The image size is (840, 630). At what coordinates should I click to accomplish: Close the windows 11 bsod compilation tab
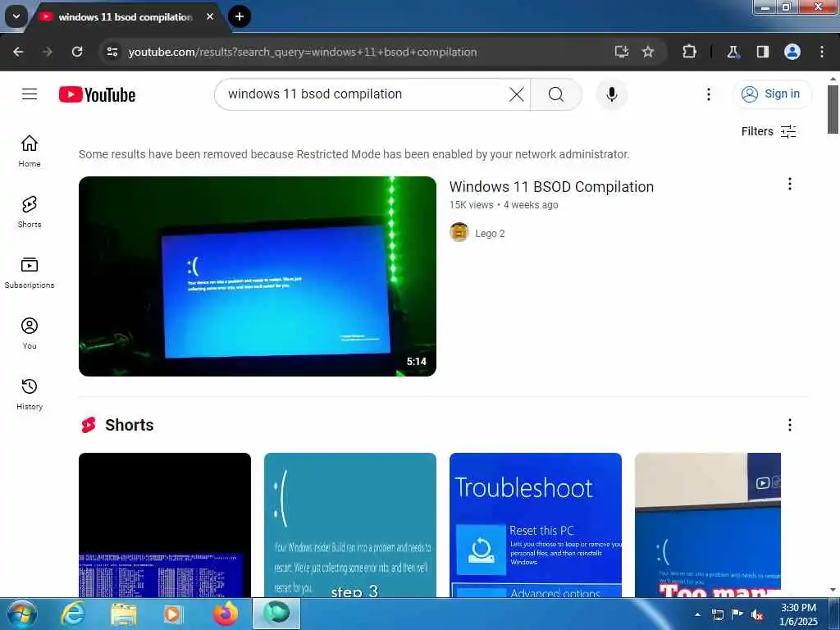[210, 16]
